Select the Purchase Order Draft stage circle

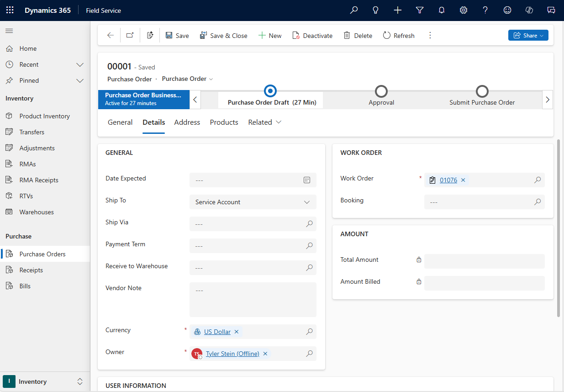[270, 91]
